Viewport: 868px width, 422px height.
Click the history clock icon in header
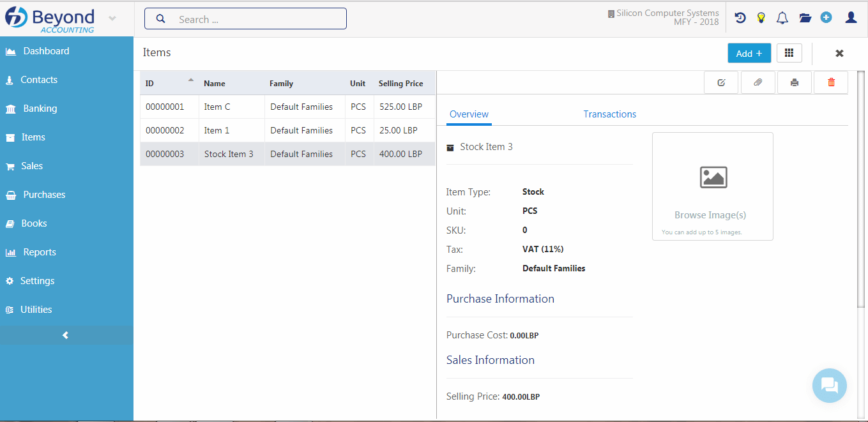click(740, 18)
